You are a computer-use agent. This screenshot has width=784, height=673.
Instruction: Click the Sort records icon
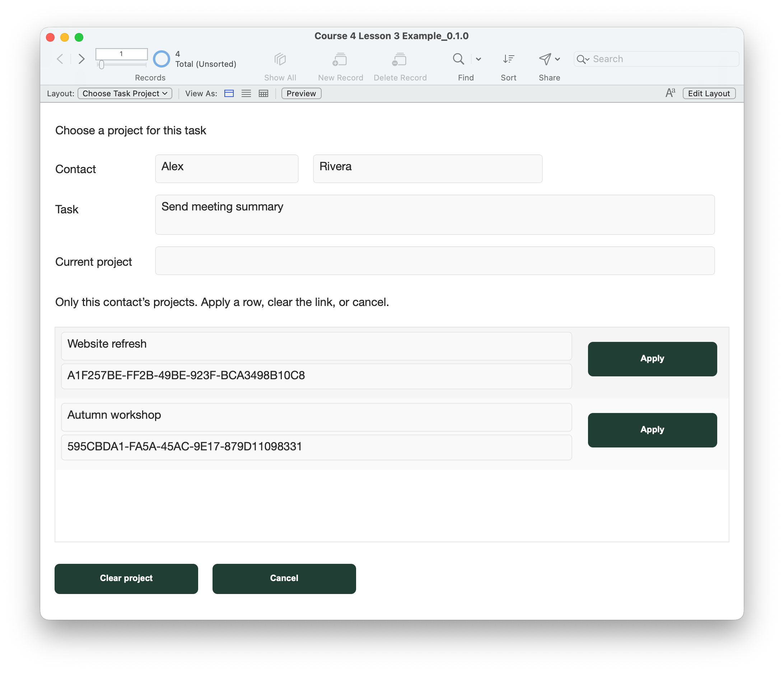point(508,59)
